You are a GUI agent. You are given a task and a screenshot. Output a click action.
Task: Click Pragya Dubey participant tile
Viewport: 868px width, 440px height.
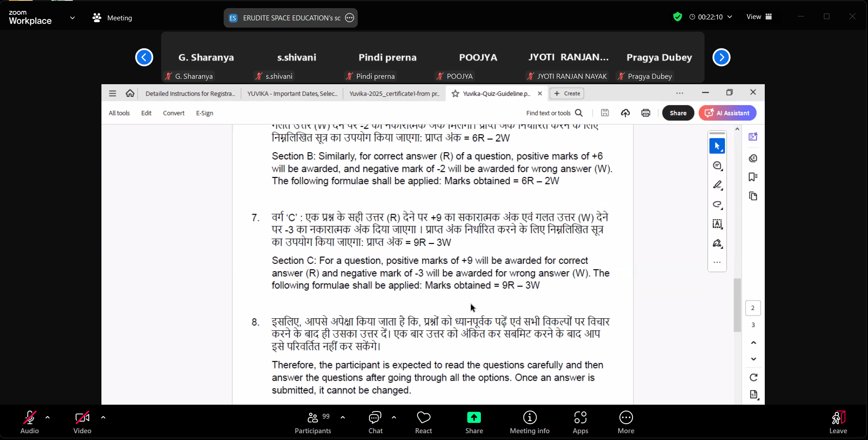[659, 57]
